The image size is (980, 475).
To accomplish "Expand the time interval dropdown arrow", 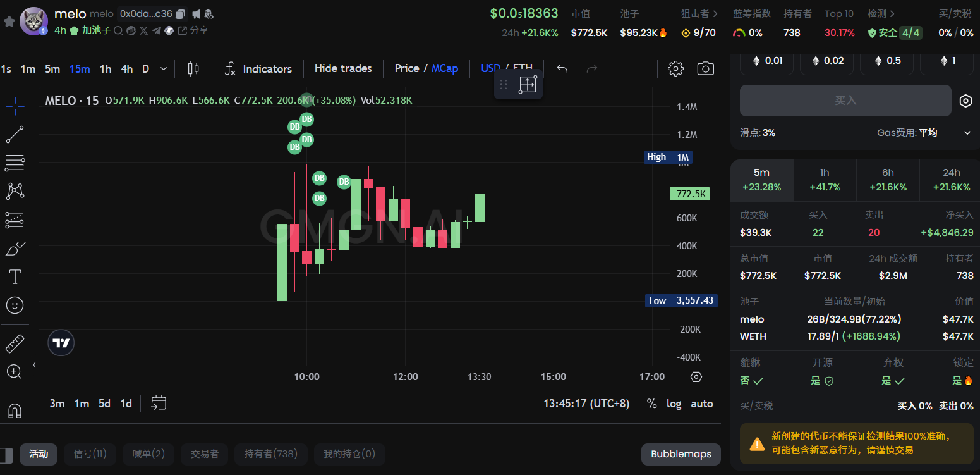I will pos(164,68).
